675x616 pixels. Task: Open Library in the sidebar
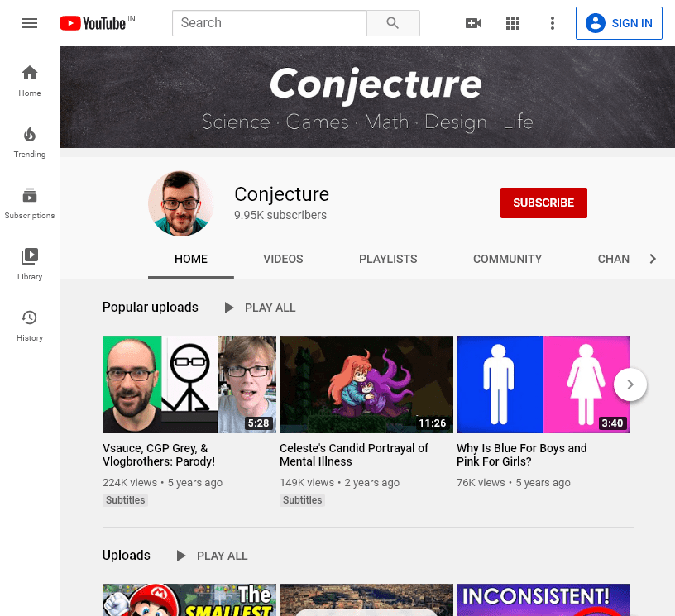click(30, 265)
